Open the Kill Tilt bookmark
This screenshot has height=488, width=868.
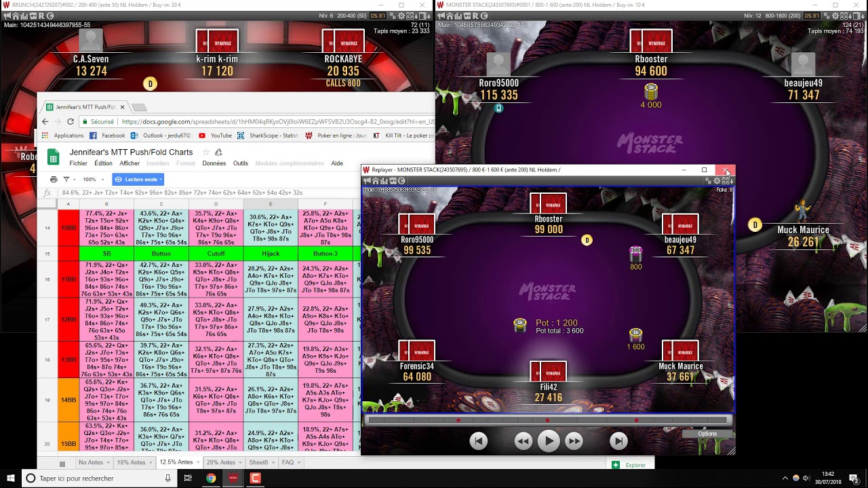click(x=404, y=136)
